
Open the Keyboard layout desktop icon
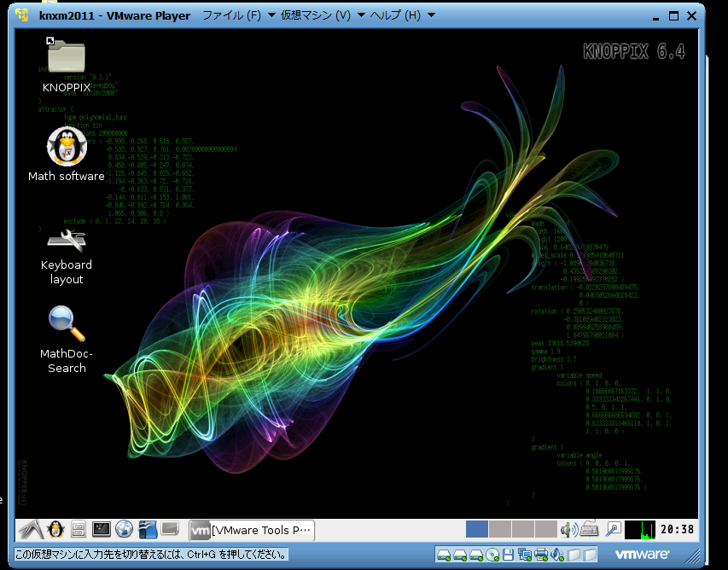tap(67, 241)
